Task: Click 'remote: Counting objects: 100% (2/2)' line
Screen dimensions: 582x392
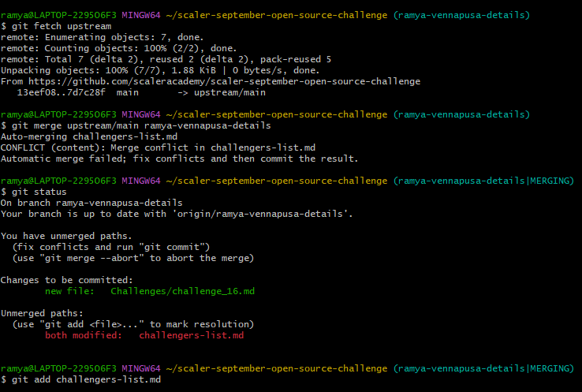Action: point(119,49)
